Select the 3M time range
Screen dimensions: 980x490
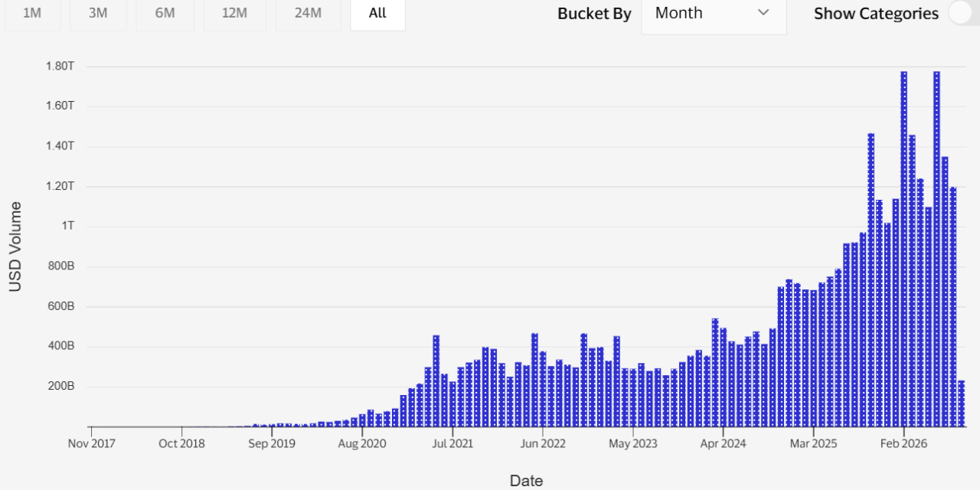tap(98, 13)
